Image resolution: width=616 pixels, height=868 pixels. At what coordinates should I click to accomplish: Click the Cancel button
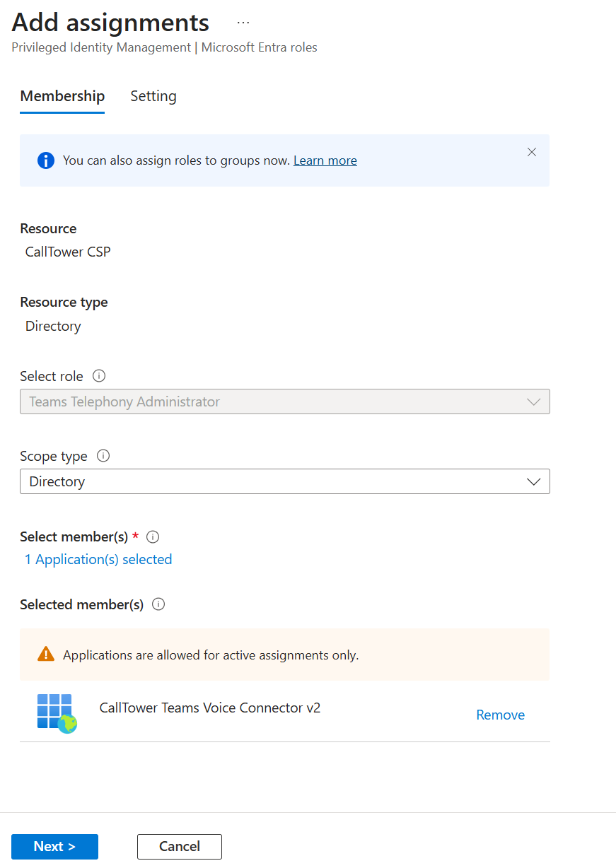(180, 846)
